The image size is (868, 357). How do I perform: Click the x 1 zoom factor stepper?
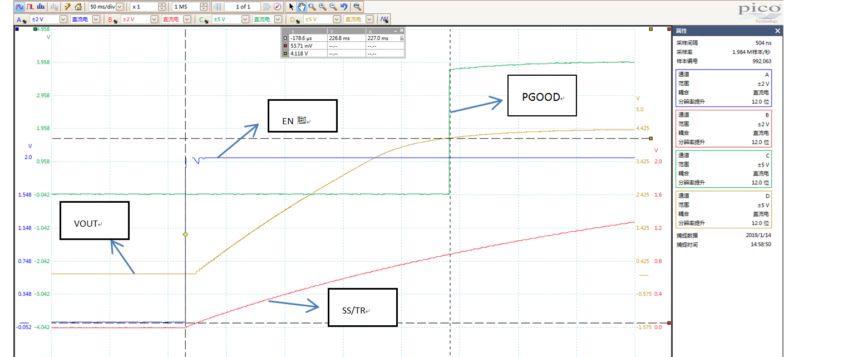[162, 7]
